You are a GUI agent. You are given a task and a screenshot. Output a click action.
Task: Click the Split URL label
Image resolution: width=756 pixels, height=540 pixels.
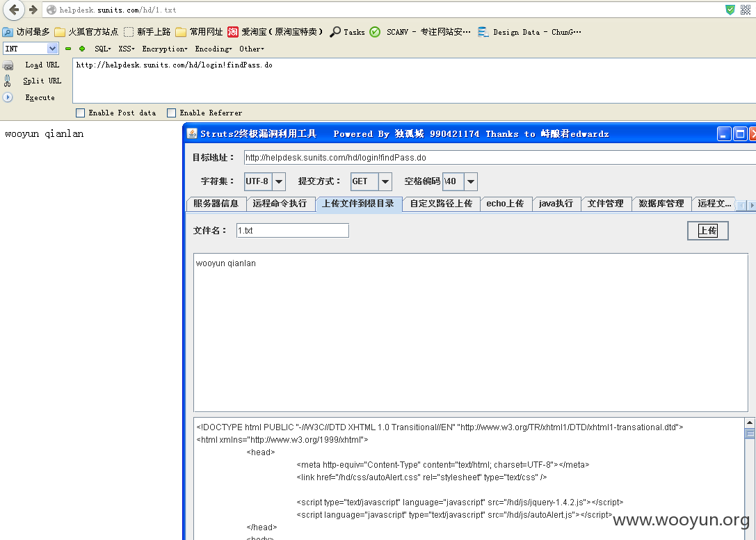click(42, 81)
